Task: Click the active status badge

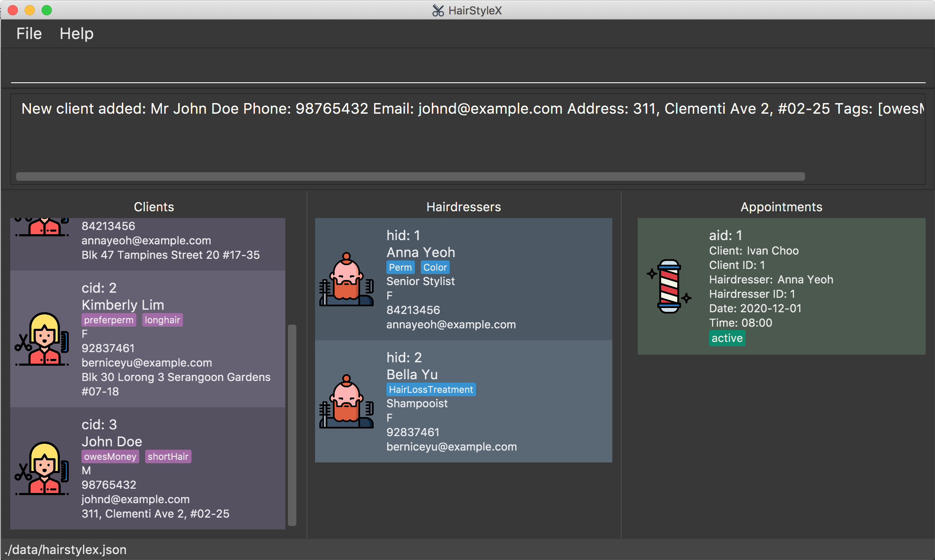Action: (727, 338)
